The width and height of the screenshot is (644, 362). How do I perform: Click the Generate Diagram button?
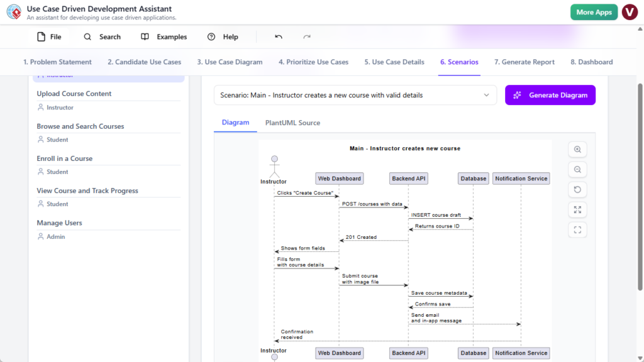coord(550,94)
